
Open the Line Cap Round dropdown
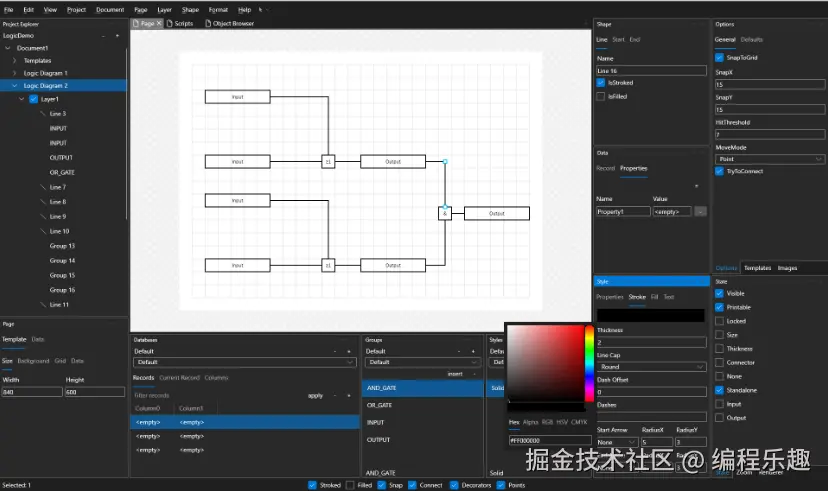(x=652, y=367)
